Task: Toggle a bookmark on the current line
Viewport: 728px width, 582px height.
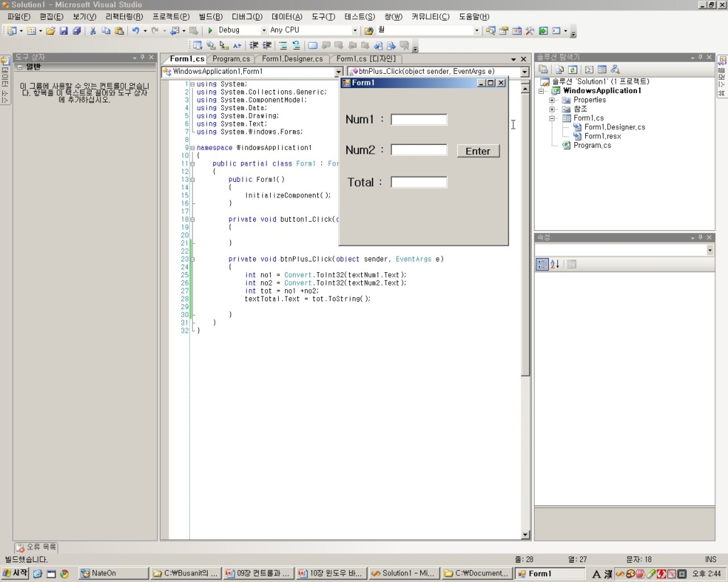Action: click(313, 45)
